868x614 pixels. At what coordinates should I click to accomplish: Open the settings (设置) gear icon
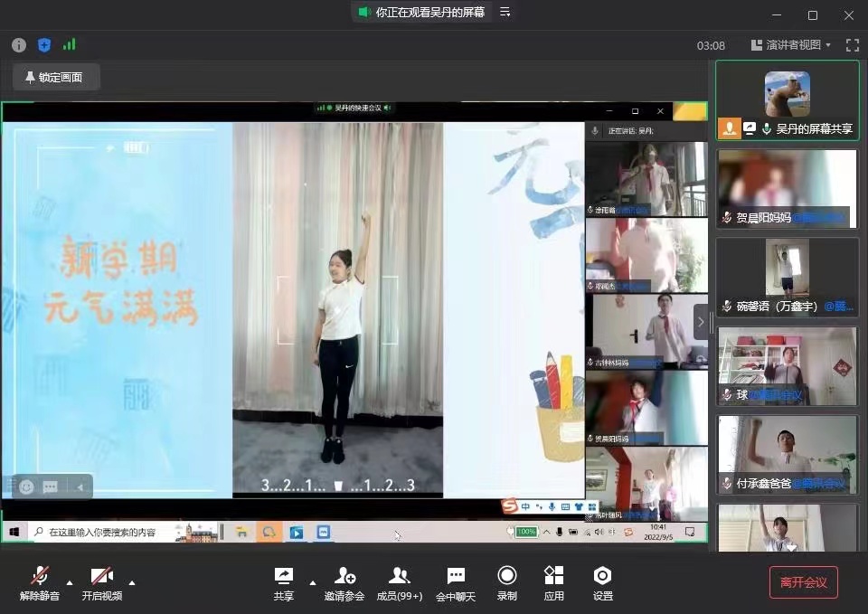(x=602, y=576)
